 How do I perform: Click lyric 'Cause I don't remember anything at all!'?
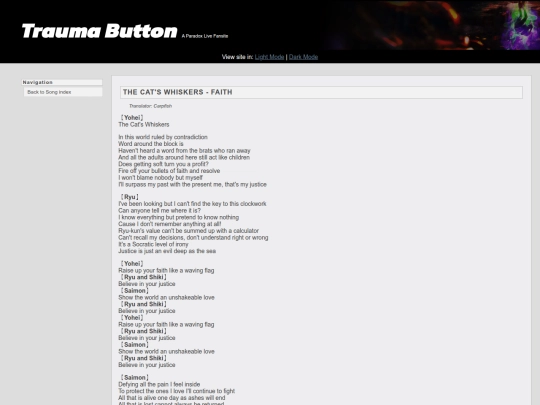tap(170, 224)
